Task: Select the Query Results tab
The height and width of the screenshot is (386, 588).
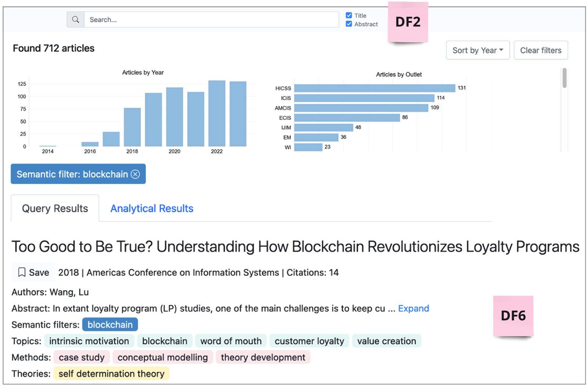Action: pyautogui.click(x=55, y=208)
